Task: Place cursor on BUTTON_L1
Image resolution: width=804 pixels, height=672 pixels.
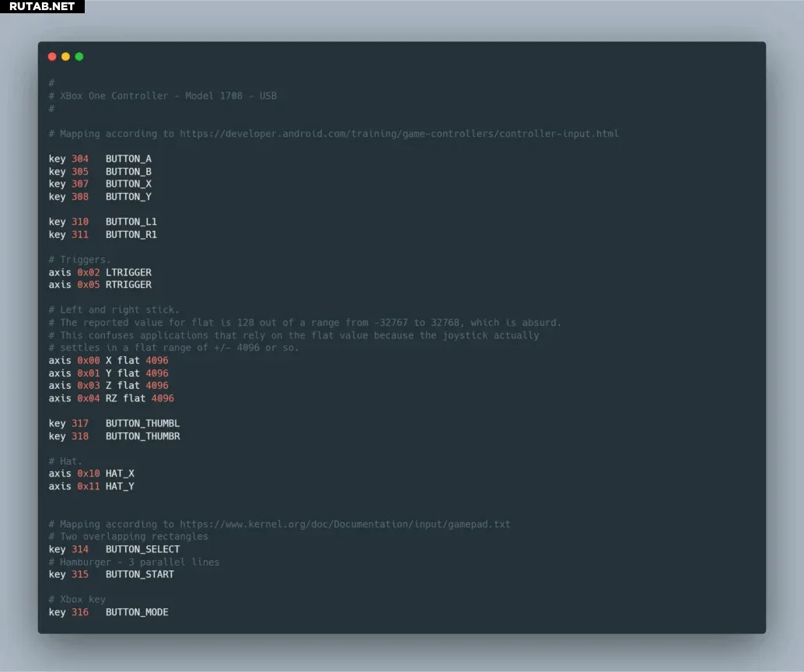Action: point(131,222)
